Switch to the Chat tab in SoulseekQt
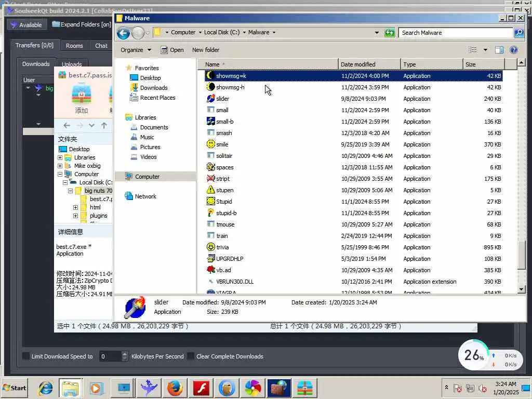This screenshot has width=532, height=399. [101, 46]
